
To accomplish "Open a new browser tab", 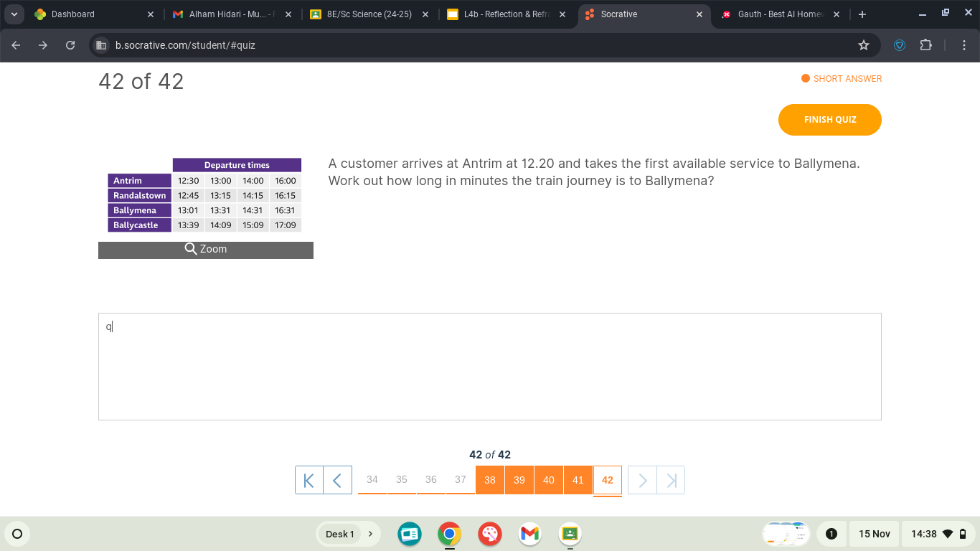I will tap(862, 14).
